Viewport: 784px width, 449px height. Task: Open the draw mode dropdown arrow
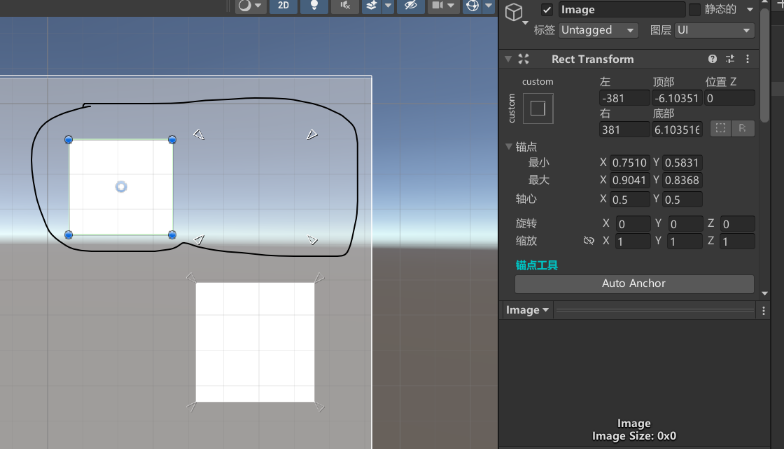(258, 6)
